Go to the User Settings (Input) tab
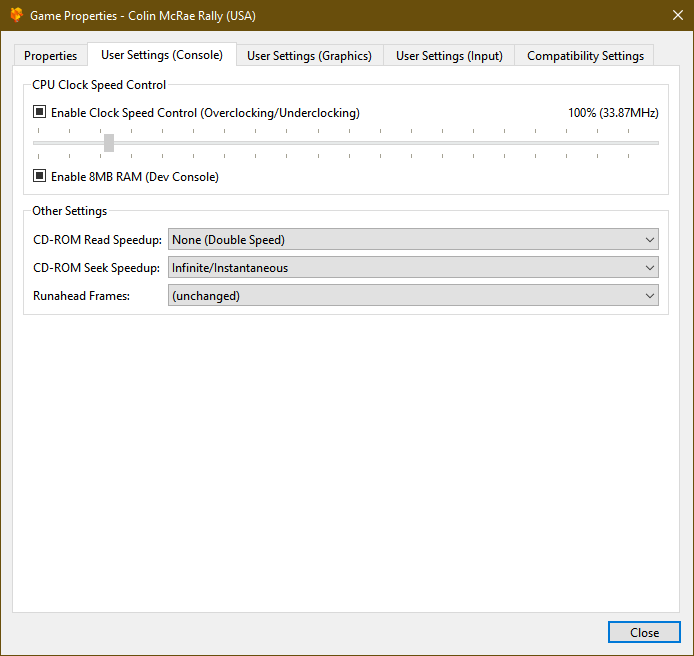The image size is (694, 656). point(449,56)
